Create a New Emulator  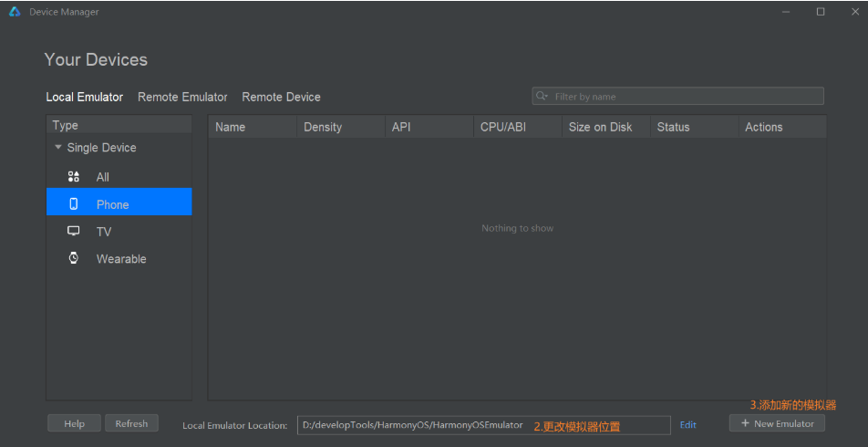pyautogui.click(x=777, y=423)
